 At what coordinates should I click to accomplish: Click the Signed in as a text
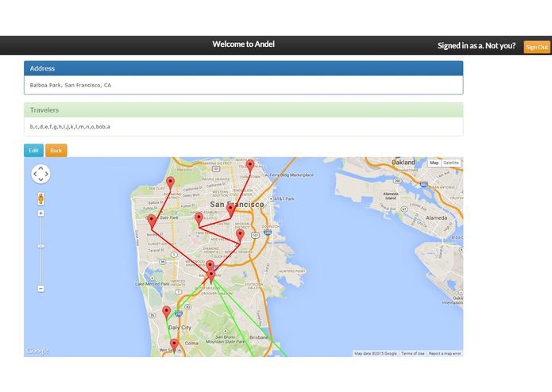[x=477, y=46]
